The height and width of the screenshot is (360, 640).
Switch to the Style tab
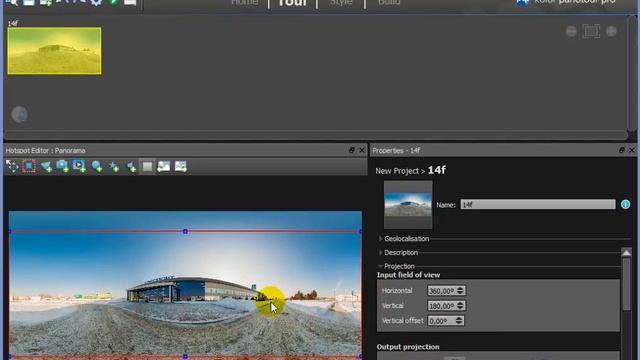[341, 2]
